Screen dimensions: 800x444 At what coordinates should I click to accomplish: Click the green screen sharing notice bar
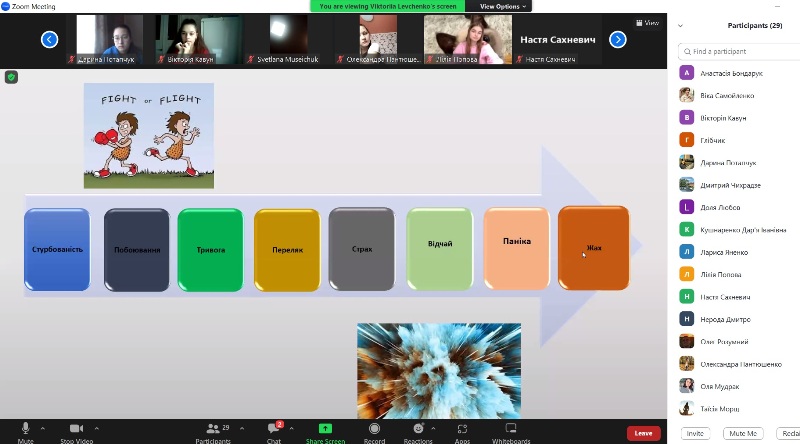(x=388, y=6)
